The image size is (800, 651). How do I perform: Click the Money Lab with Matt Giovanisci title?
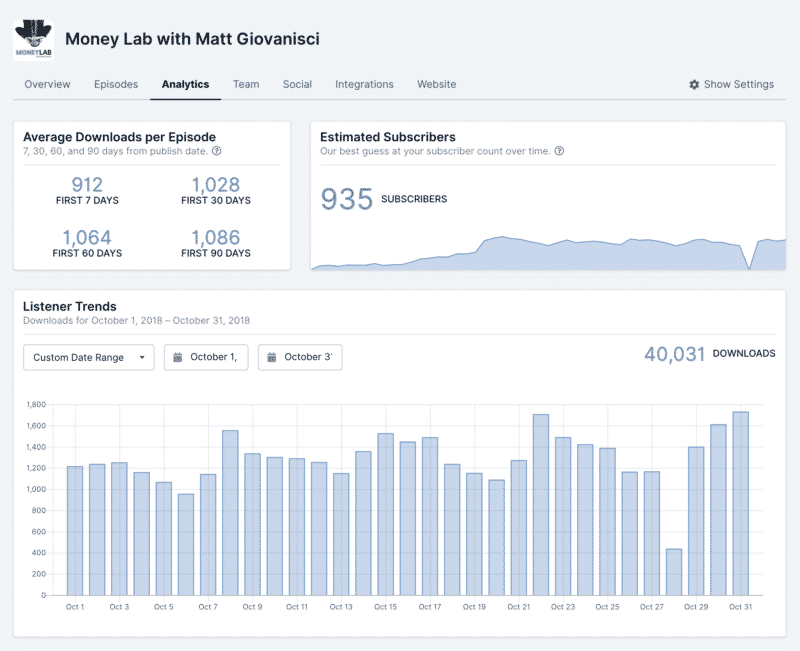(x=192, y=39)
